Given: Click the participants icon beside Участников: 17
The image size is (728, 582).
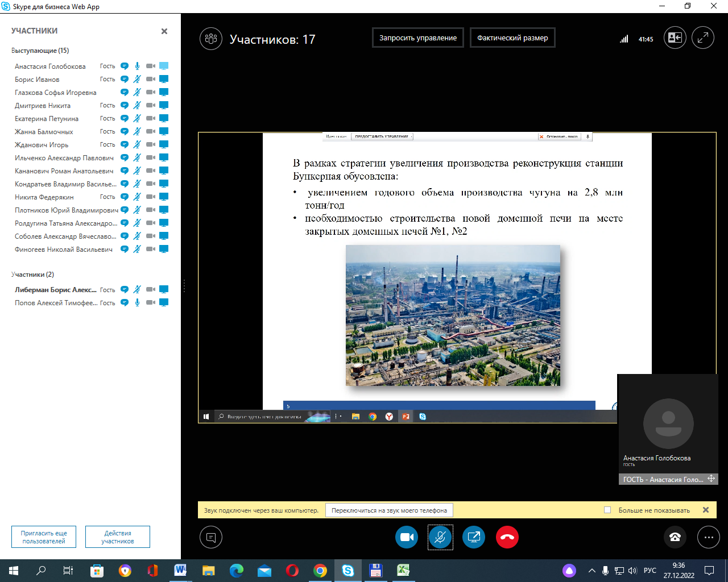Looking at the screenshot, I should pyautogui.click(x=211, y=39).
